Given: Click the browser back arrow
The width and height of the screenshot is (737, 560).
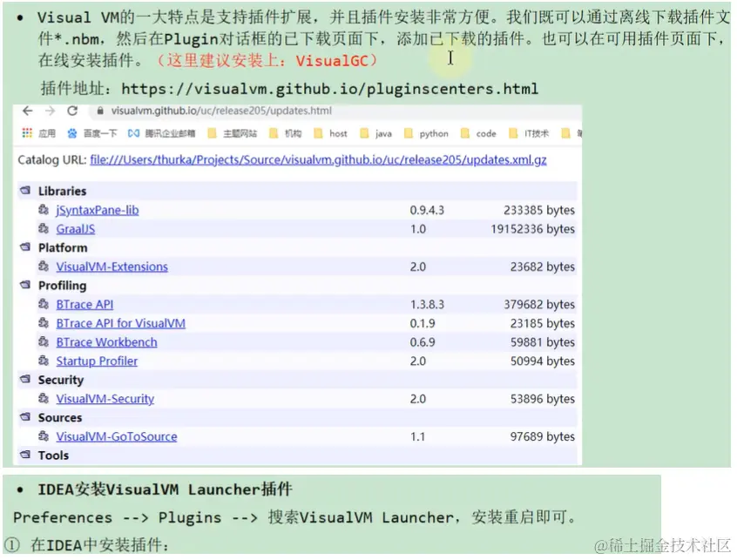Looking at the screenshot, I should coord(28,111).
